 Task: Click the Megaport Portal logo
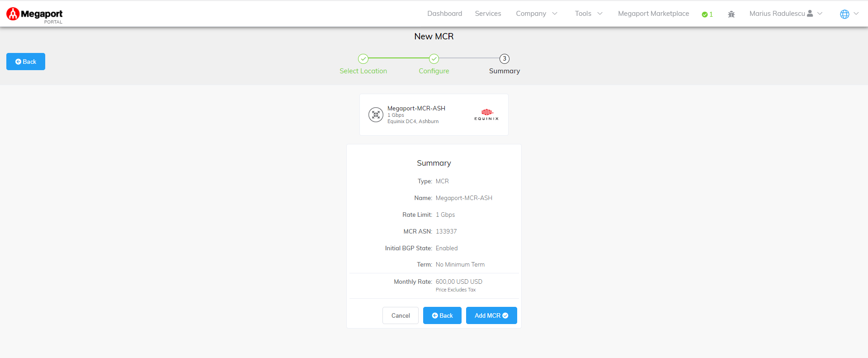(34, 14)
